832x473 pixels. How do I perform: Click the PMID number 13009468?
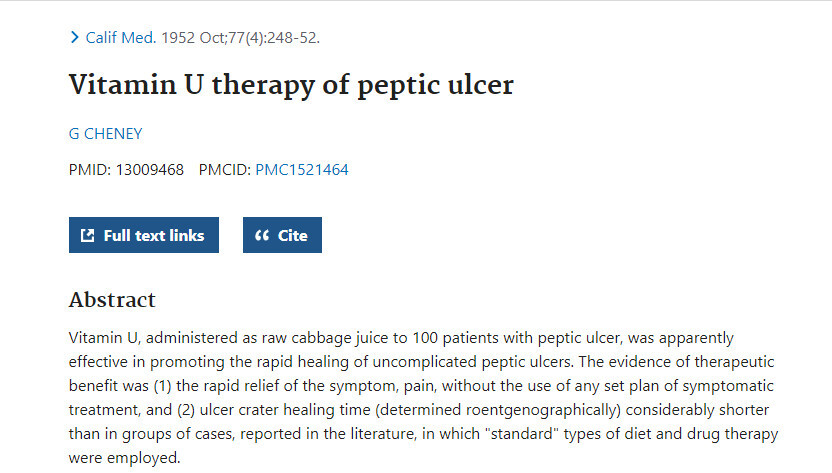tap(150, 170)
